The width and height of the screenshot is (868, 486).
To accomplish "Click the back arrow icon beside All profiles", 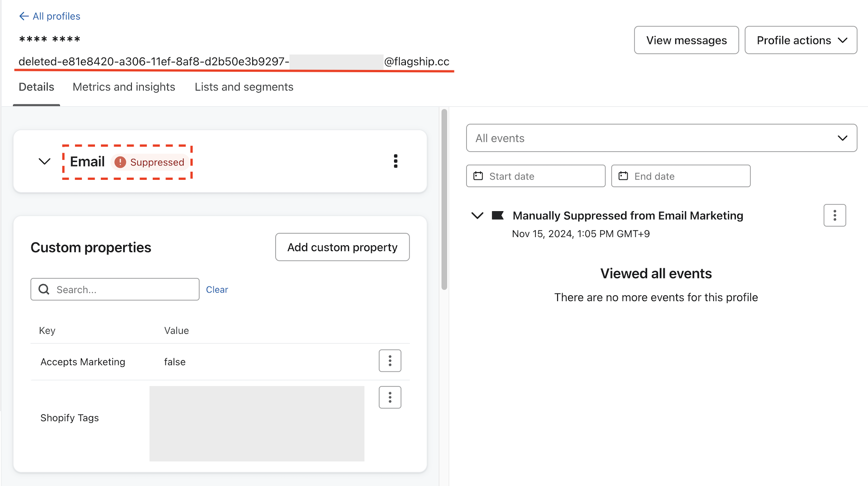I will click(24, 16).
